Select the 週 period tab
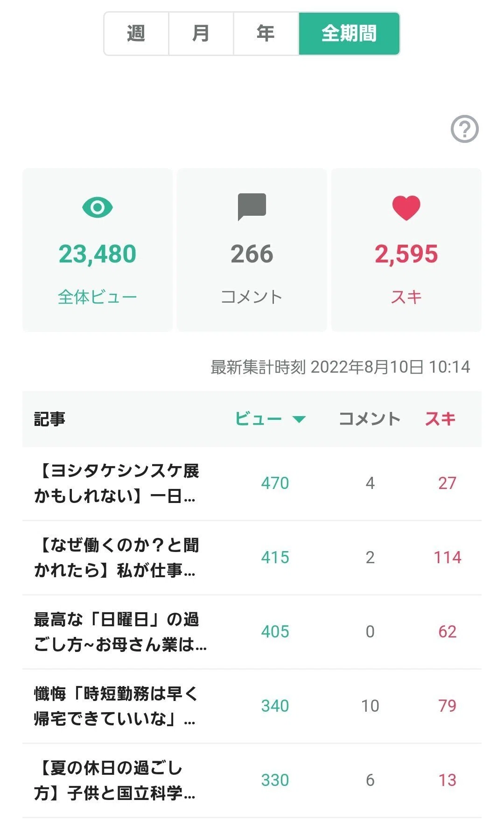Viewport: 504px width, 821px height. (x=136, y=34)
